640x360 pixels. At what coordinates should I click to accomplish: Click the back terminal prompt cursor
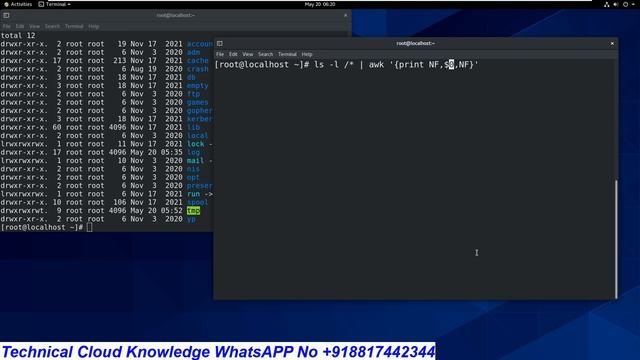(89, 227)
